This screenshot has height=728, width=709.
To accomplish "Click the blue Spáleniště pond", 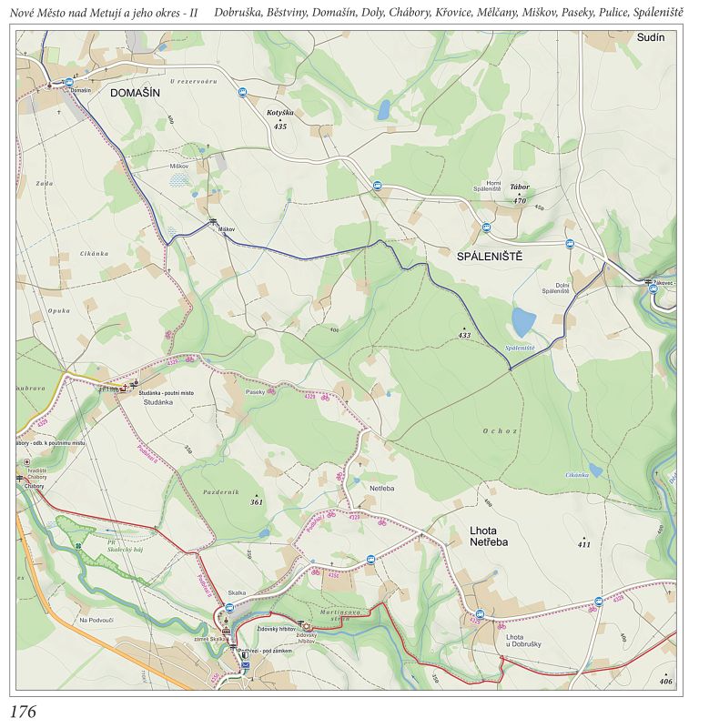I will tap(523, 323).
